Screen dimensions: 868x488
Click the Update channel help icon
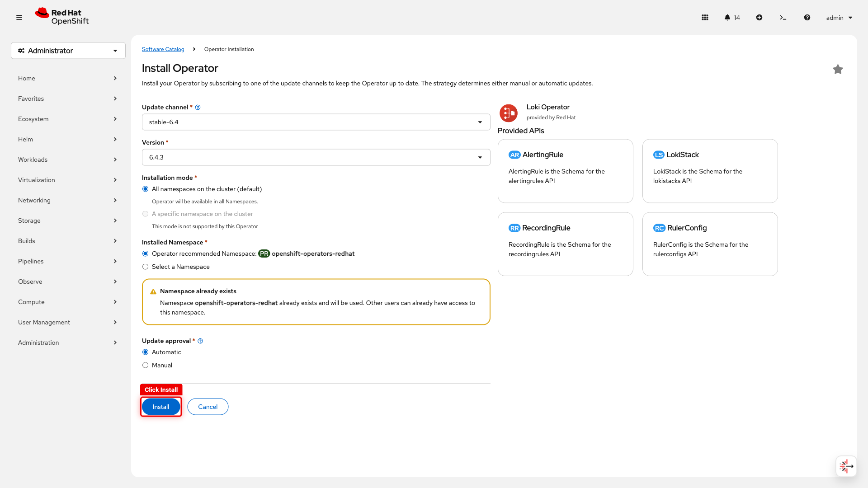pyautogui.click(x=198, y=107)
